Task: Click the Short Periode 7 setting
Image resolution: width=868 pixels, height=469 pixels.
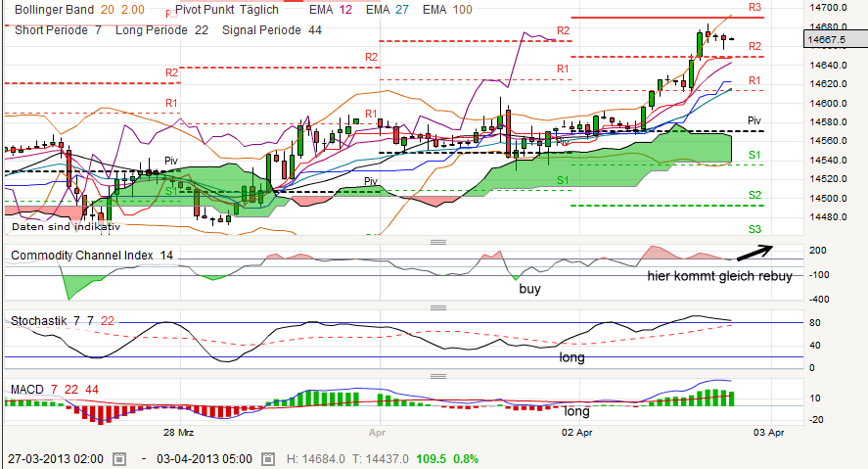Action: coord(58,30)
